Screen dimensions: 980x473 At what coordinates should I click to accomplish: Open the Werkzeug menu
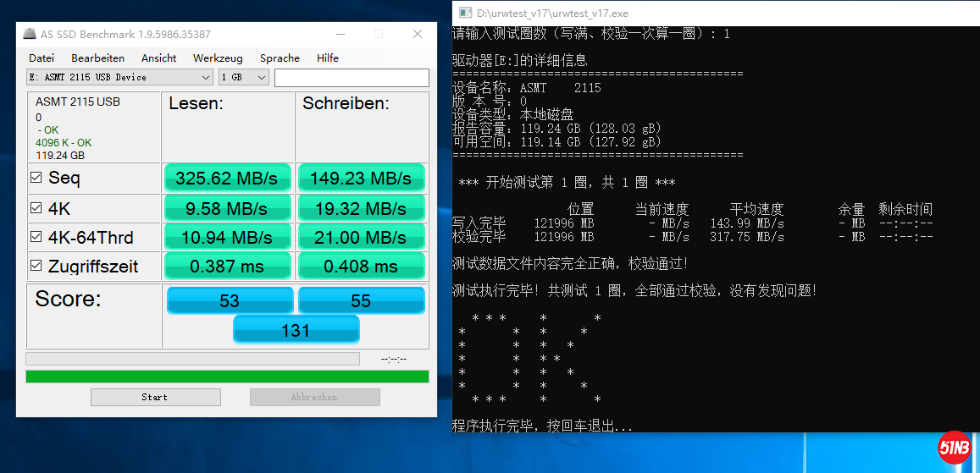point(218,58)
